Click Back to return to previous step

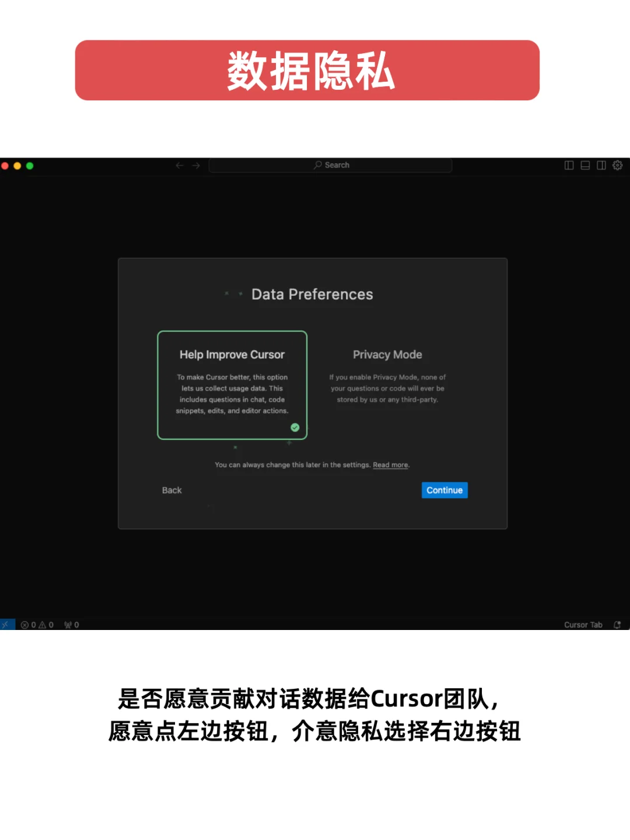point(171,490)
